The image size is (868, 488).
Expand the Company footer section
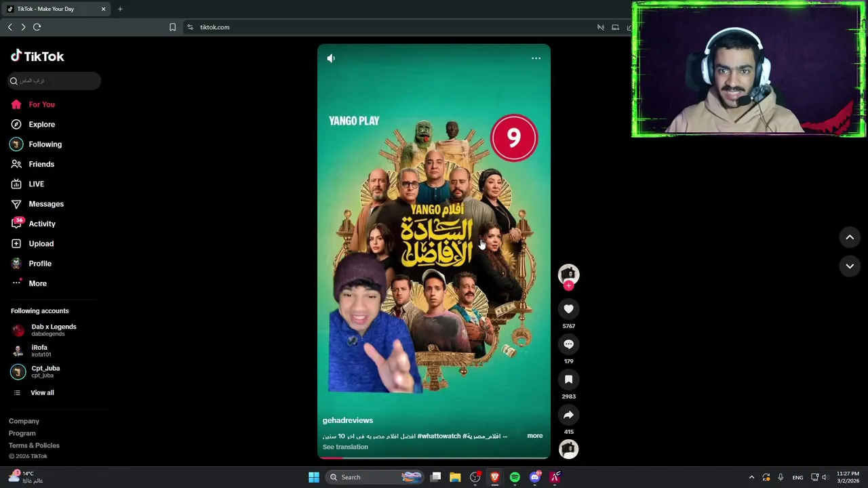24,421
